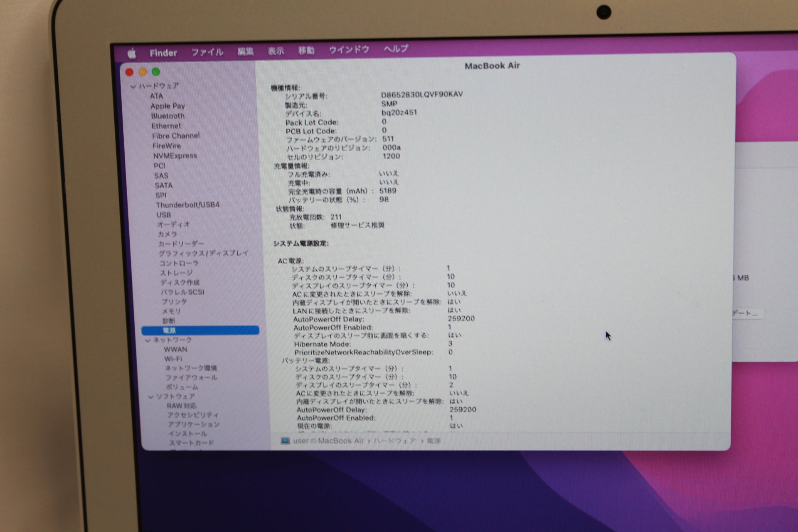Open グラフィックス/ディスプレイ information
This screenshot has width=798, height=532.
tap(204, 254)
